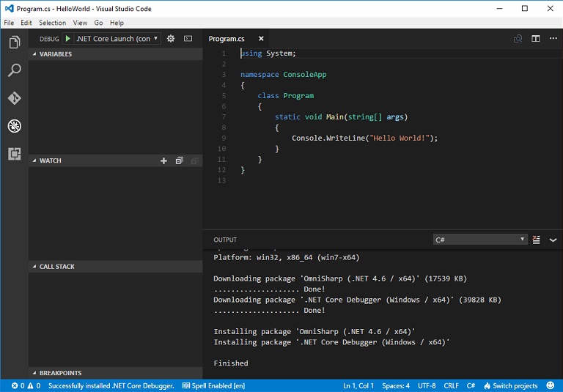The height and width of the screenshot is (392, 563).
Task: Send feedback via smiley icon
Action: tap(550, 385)
